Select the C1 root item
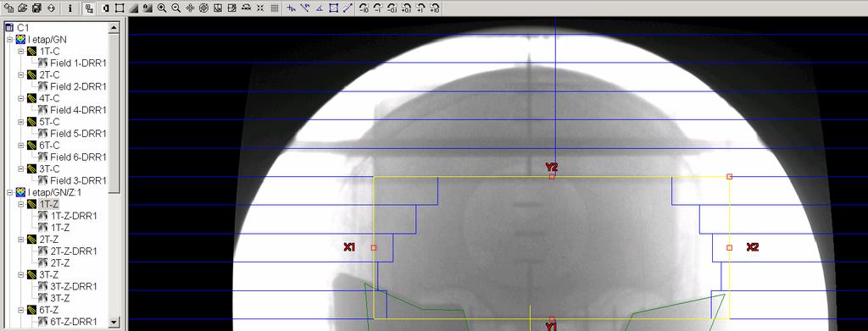Screen dimensions: 868x331 (x=23, y=28)
